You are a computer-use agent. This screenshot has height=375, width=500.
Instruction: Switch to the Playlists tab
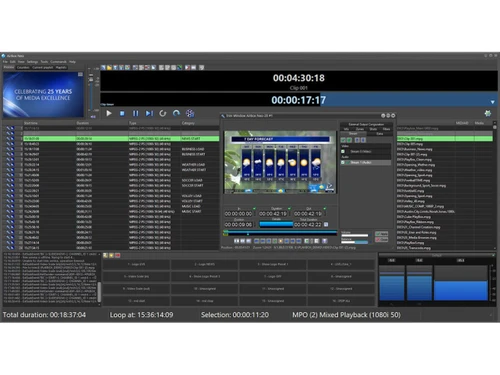pyautogui.click(x=61, y=67)
